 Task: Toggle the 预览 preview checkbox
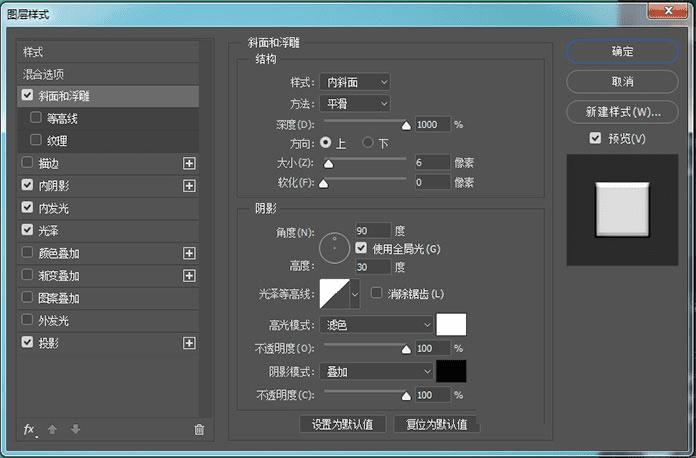pyautogui.click(x=595, y=138)
